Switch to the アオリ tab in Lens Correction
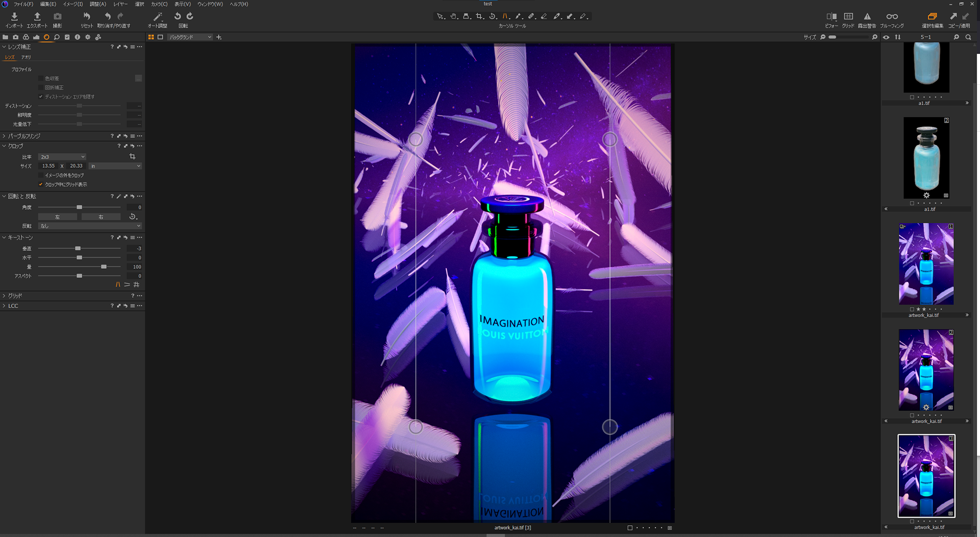The width and height of the screenshot is (980, 537). click(26, 58)
